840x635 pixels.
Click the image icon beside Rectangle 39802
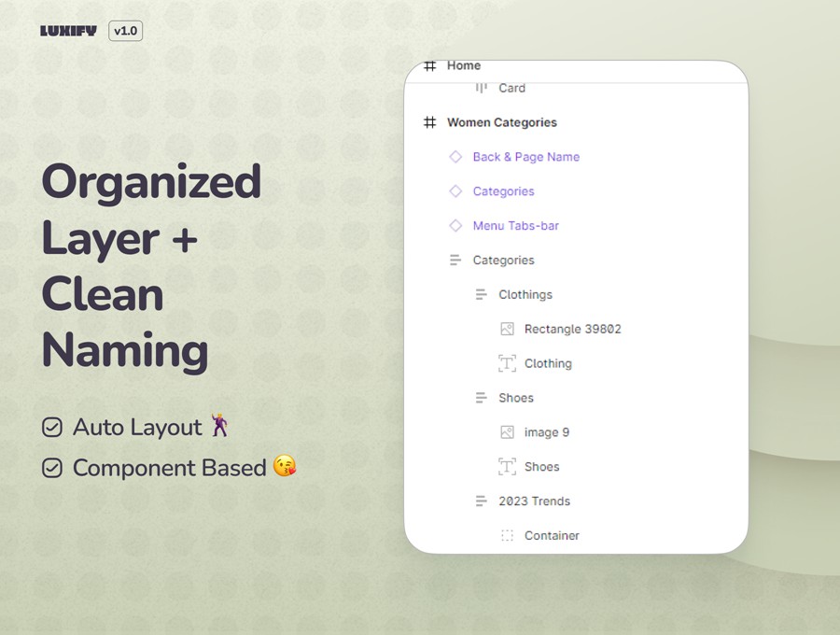507,330
